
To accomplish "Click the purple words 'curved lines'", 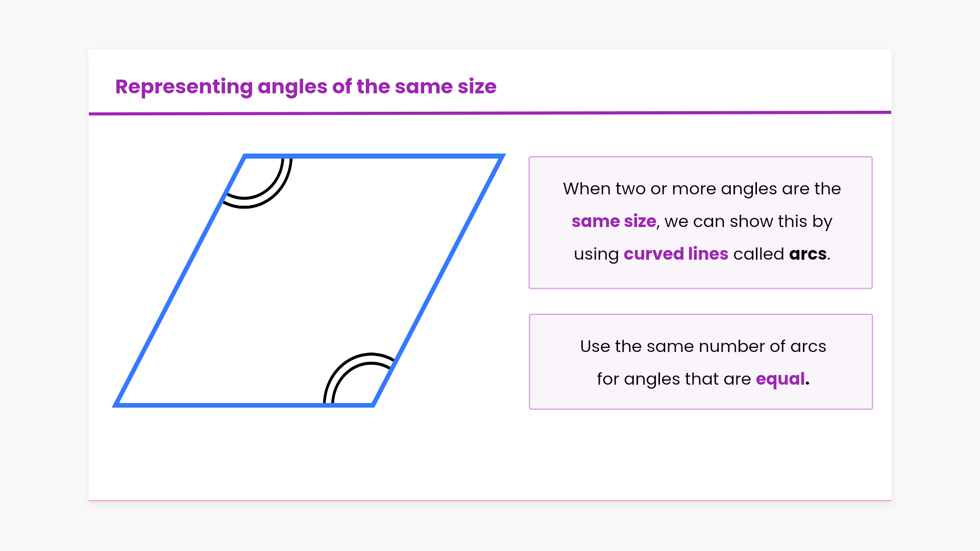I will 676,254.
